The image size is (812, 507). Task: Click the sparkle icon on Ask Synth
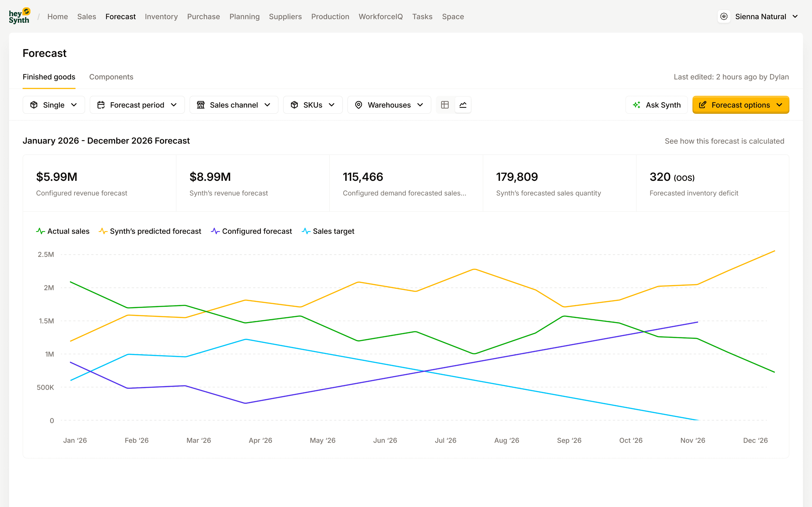point(636,105)
